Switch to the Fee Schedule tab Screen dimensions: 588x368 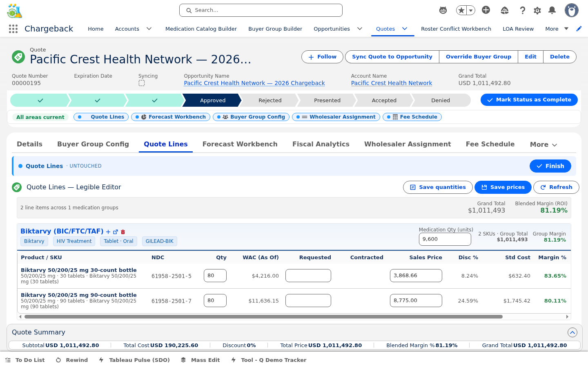pyautogui.click(x=490, y=144)
